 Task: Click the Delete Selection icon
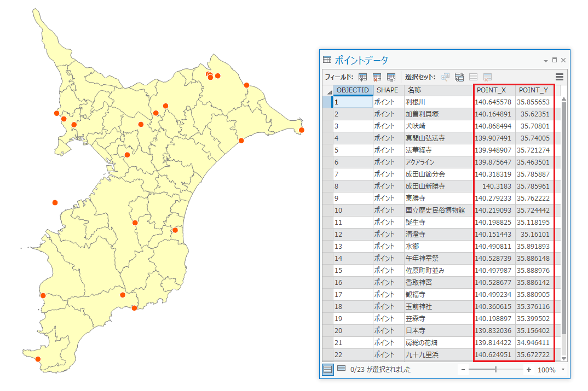pyautogui.click(x=487, y=77)
